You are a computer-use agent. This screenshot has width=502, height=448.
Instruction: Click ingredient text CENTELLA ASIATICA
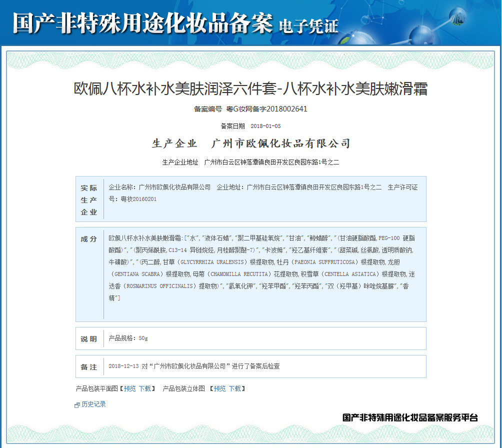click(350, 274)
